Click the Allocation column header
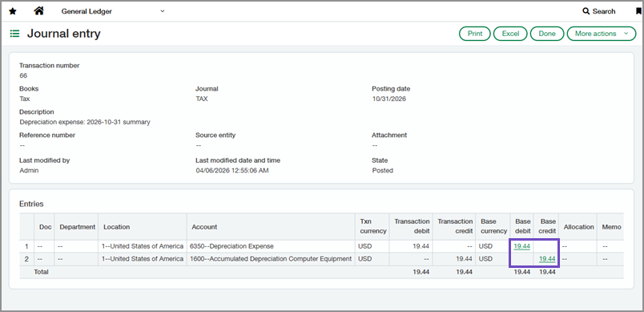 point(578,226)
